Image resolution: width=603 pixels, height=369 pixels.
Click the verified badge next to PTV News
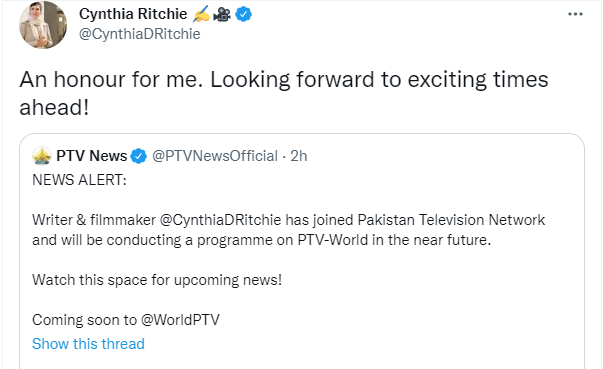(x=138, y=156)
